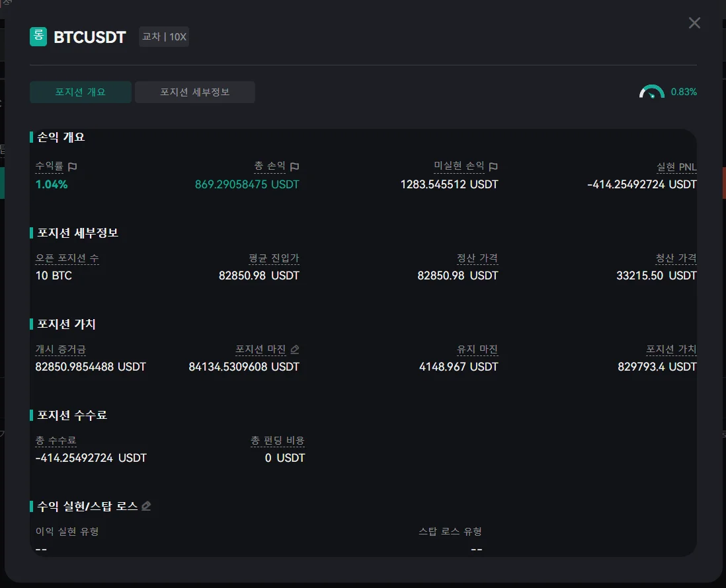Click the green 롱 position badge icon
This screenshot has height=588, width=726.
click(38, 36)
